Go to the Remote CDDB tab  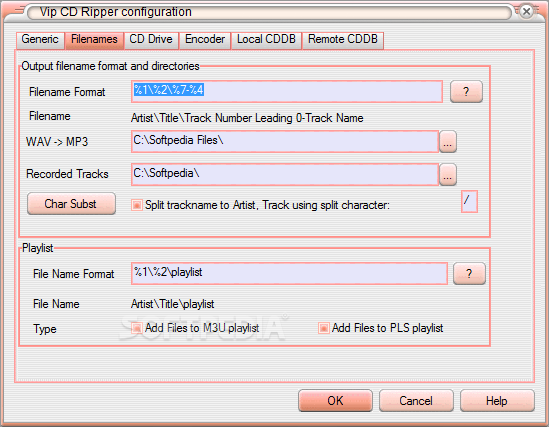click(x=343, y=40)
